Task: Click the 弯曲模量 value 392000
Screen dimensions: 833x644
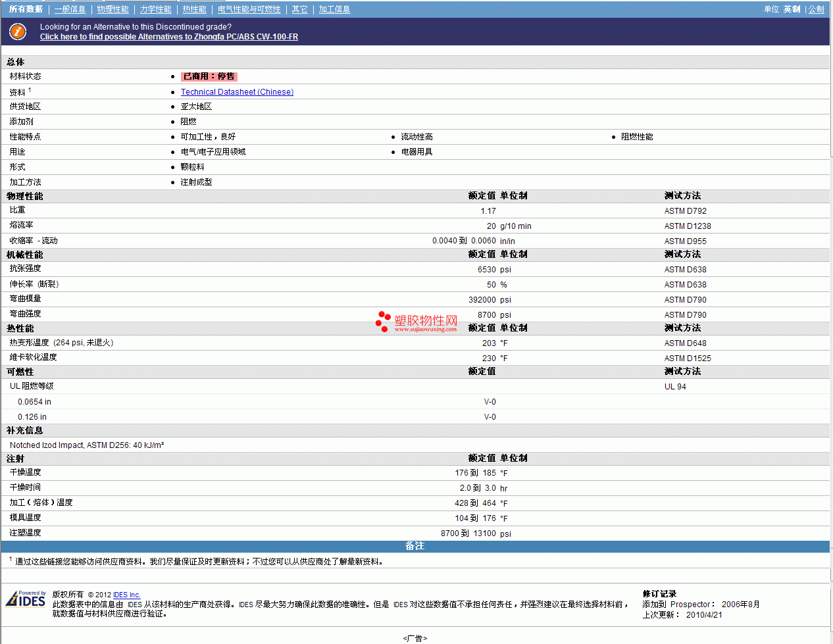Action: [x=482, y=300]
